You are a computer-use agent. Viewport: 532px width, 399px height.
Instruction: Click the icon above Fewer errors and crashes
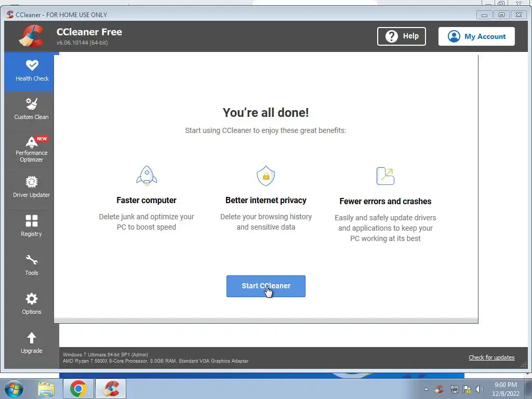pos(385,176)
